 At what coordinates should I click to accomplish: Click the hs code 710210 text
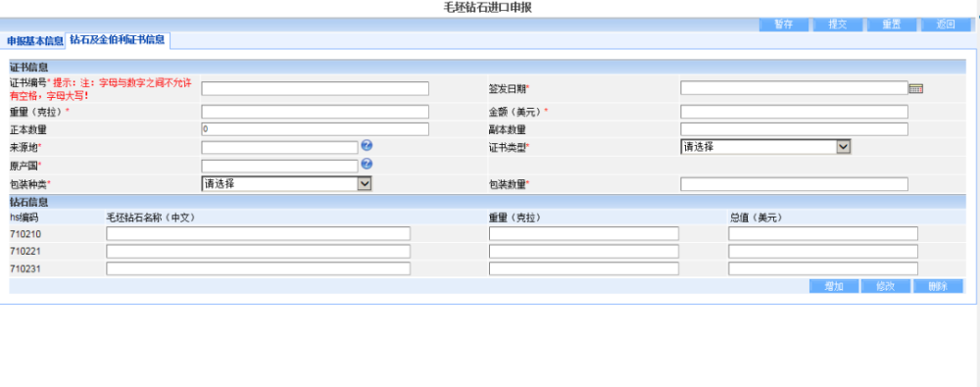pyautogui.click(x=25, y=234)
